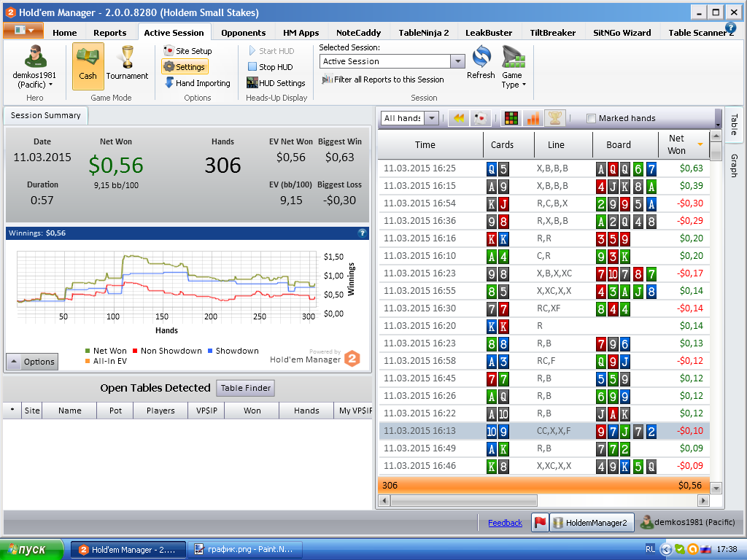This screenshot has width=747, height=560.
Task: Click the trophy icon in hands toolbar
Action: click(555, 118)
